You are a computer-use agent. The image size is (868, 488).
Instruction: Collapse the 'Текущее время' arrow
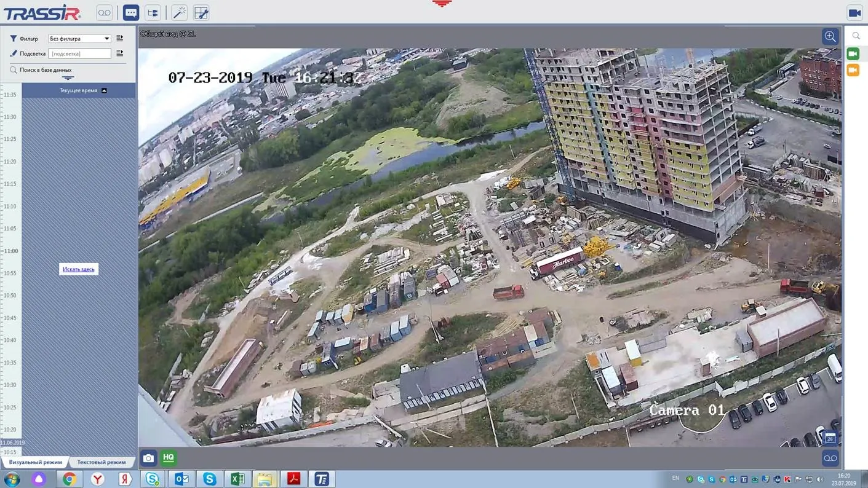coord(104,90)
